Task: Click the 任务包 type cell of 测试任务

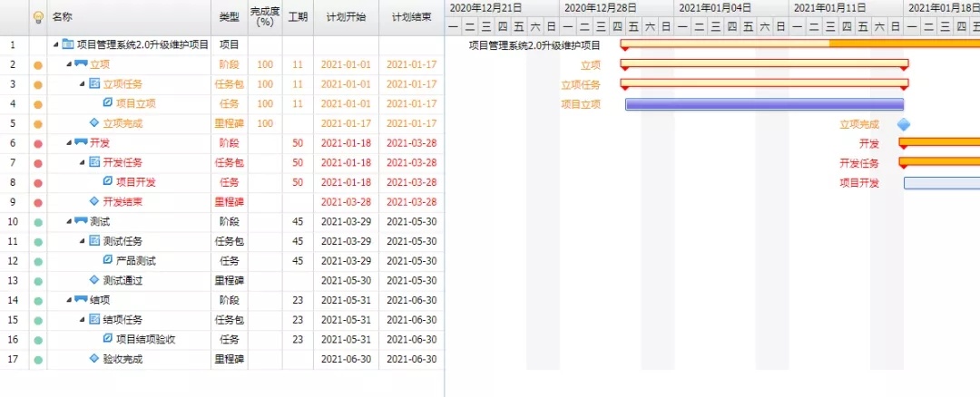Action: pyautogui.click(x=230, y=241)
